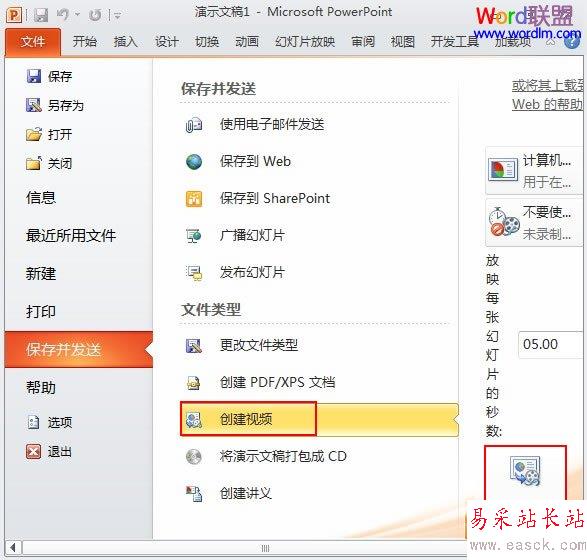
Task: Click the 保存并发送 section heading
Action: (x=219, y=89)
